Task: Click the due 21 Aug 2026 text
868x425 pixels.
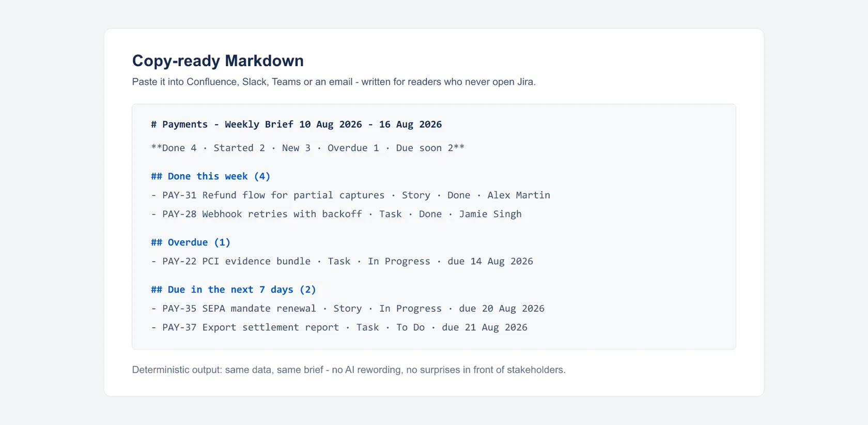Action: pyautogui.click(x=485, y=327)
